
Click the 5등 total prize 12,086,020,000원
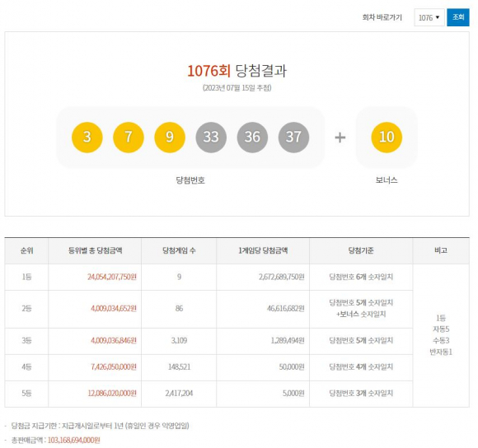(112, 393)
